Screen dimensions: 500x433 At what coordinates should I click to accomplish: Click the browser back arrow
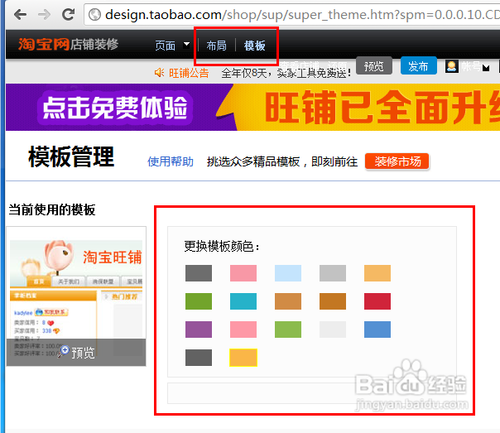(20, 15)
